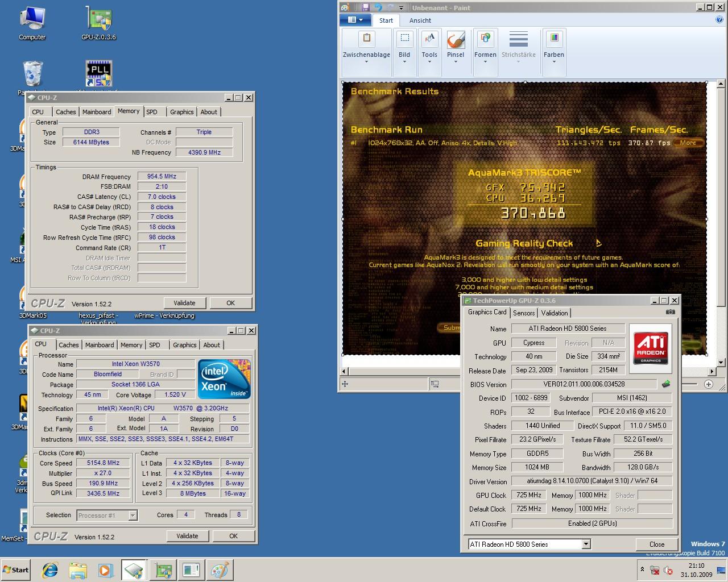728x582 pixels.
Task: Show hidden system tray icons arrow
Action: (642, 570)
